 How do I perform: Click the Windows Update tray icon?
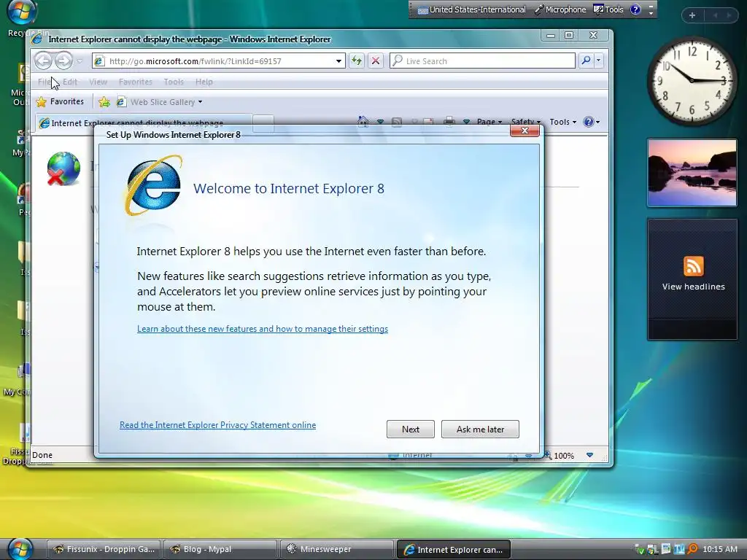pyautogui.click(x=653, y=550)
